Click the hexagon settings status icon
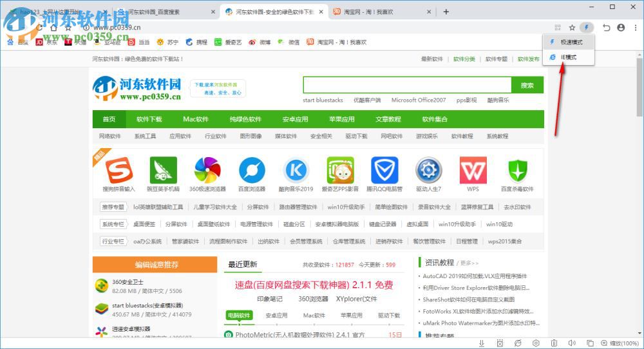Image resolution: width=644 pixels, height=349 pixels. (x=536, y=343)
